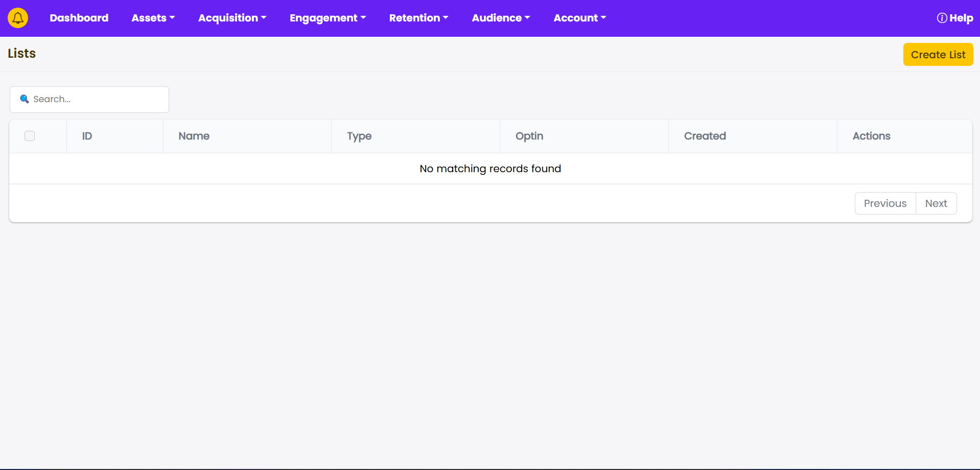Expand the Engagement menu
980x470 pixels.
pos(328,18)
